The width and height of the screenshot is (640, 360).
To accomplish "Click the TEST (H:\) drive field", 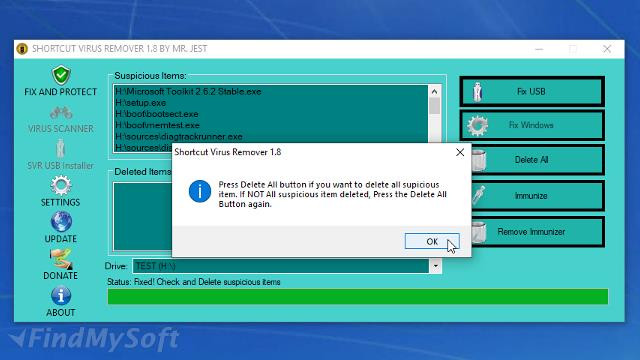I will pyautogui.click(x=281, y=266).
